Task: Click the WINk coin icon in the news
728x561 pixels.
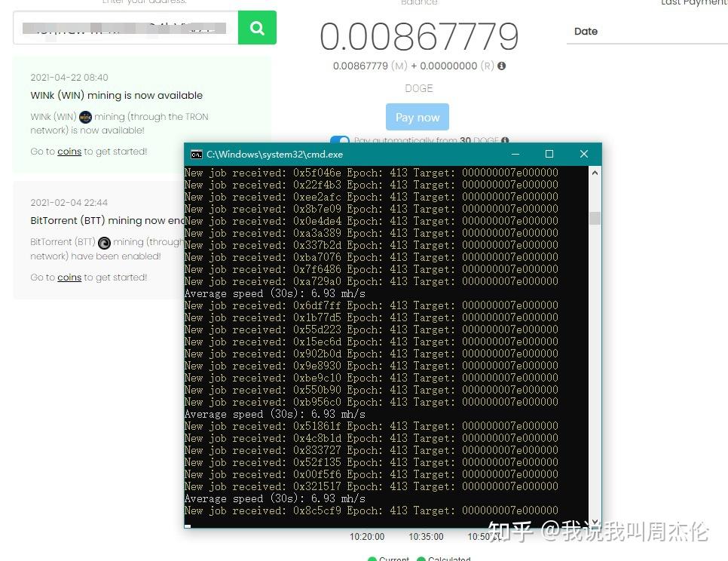Action: point(85,117)
